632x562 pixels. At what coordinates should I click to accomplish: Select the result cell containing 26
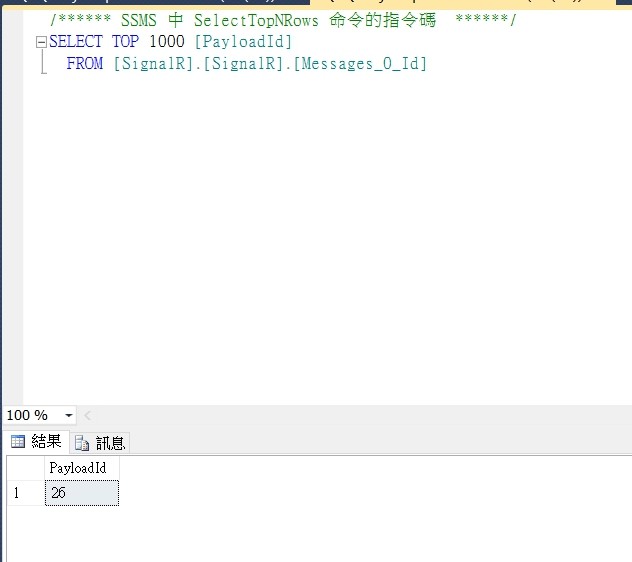[x=82, y=493]
